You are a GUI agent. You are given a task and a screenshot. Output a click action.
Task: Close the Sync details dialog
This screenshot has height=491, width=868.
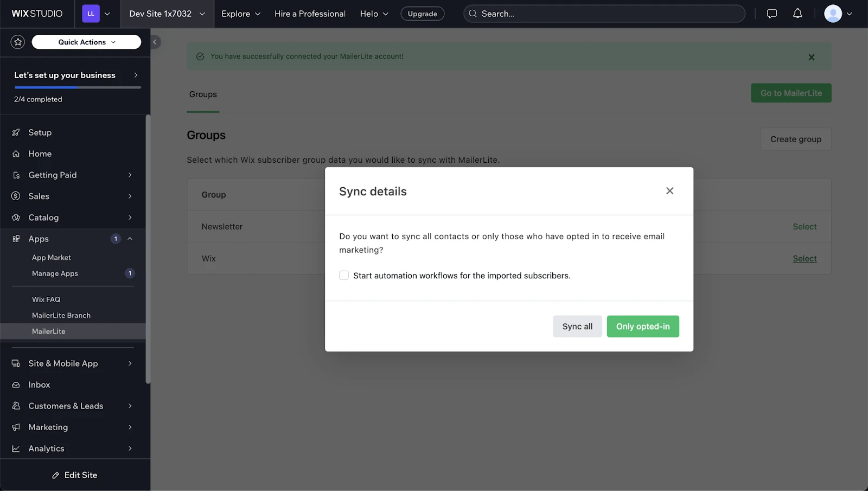click(669, 191)
